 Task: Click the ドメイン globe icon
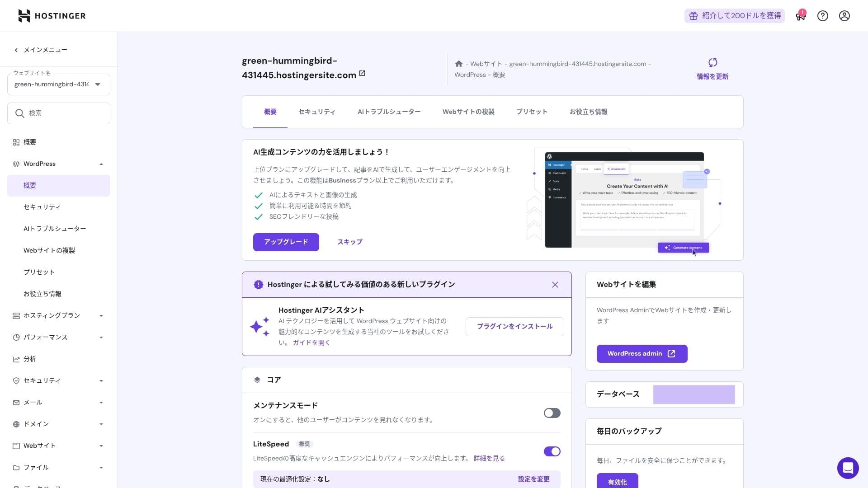16,424
